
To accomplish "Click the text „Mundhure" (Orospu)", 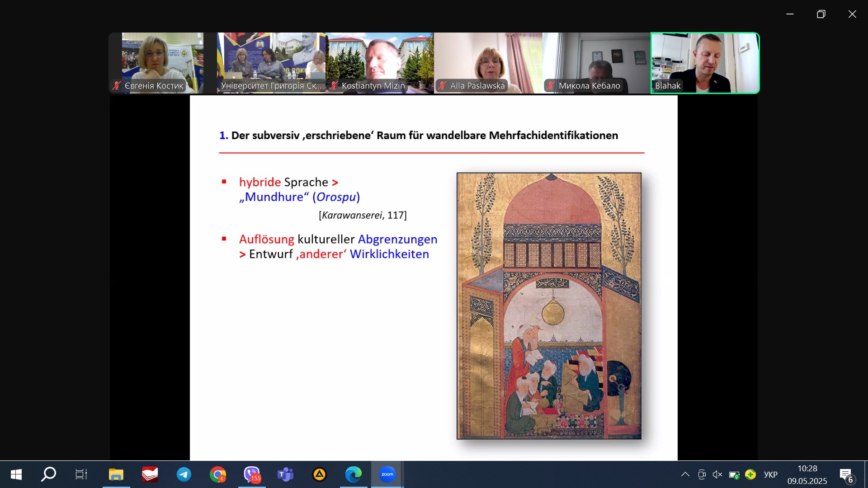I will point(300,197).
